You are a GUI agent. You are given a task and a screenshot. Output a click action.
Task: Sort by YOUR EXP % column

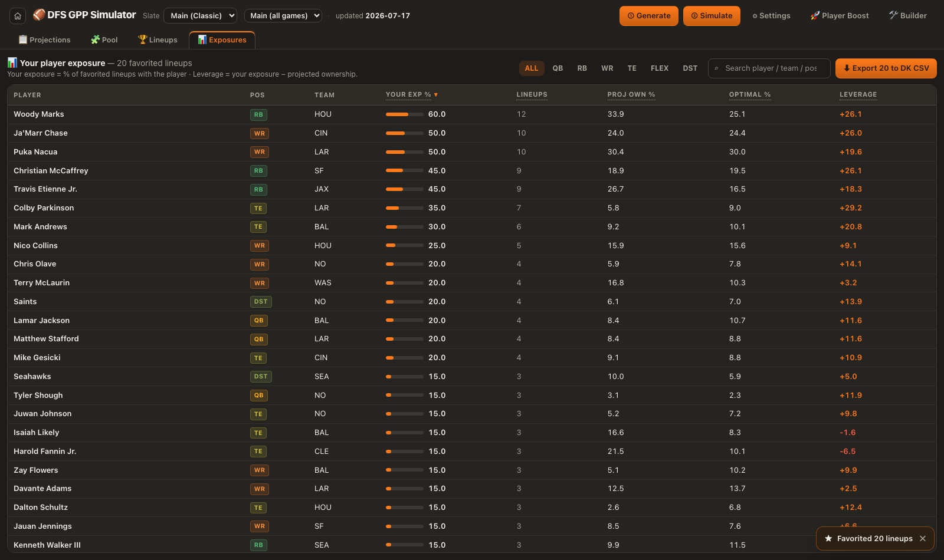click(412, 95)
